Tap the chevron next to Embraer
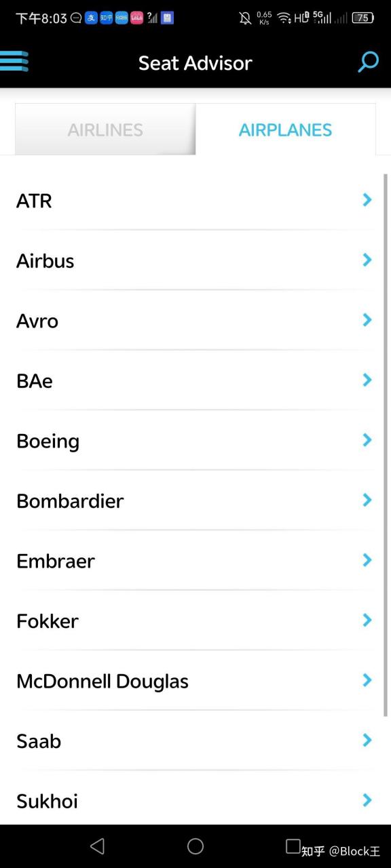 coord(367,560)
